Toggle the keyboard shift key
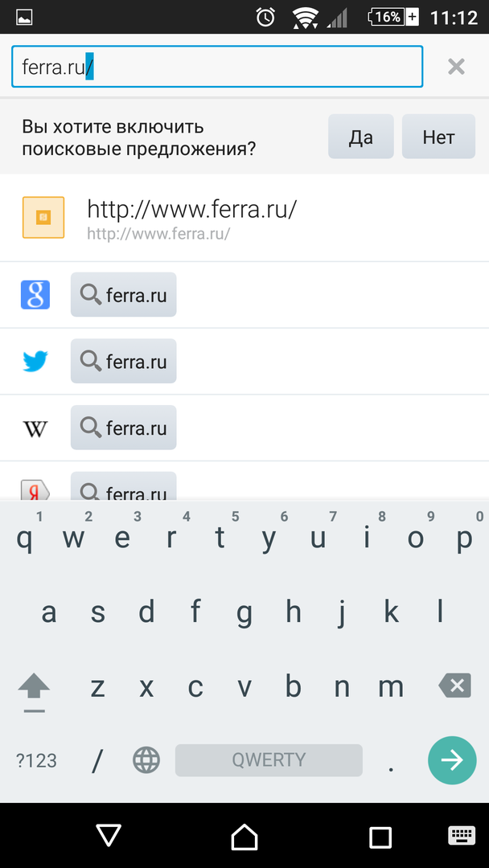The width and height of the screenshot is (489, 868). point(34,688)
